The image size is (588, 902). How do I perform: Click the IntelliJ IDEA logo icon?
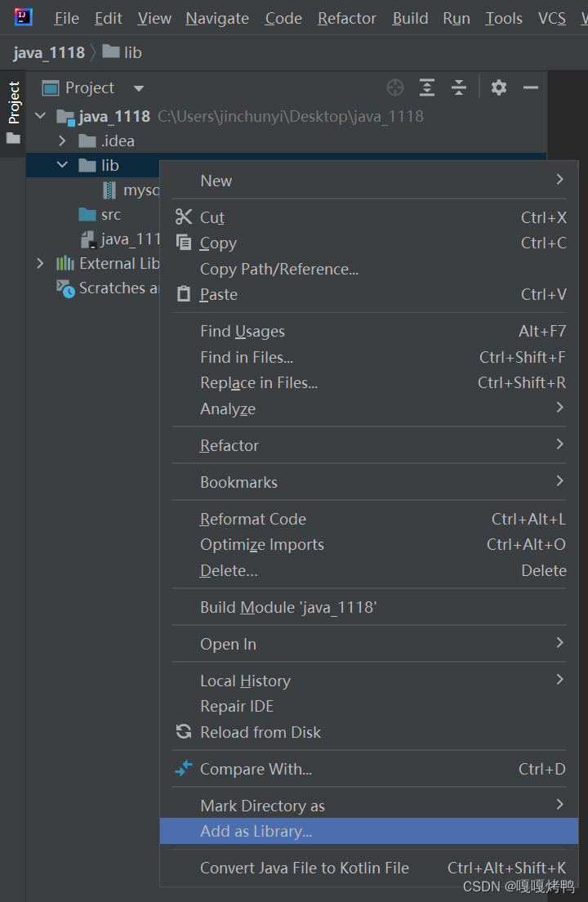pos(22,16)
